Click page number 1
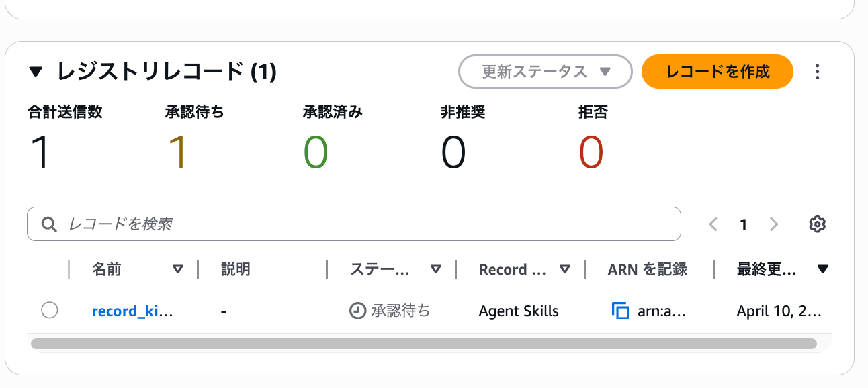Screen dimensions: 868x388 click(x=744, y=224)
